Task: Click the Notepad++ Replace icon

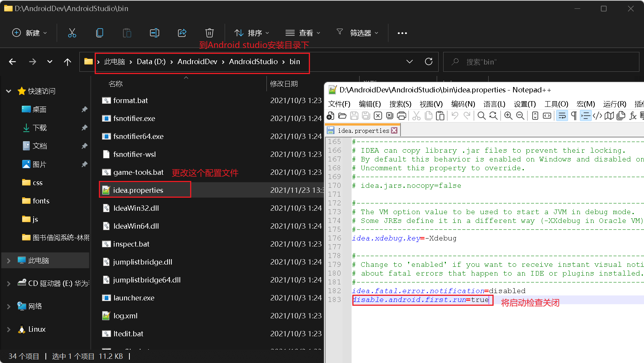Action: click(494, 116)
